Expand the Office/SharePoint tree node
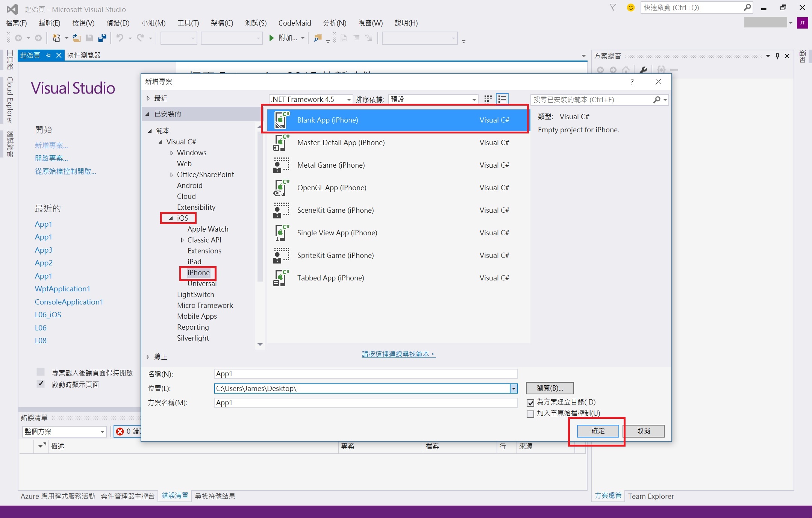Image resolution: width=812 pixels, height=518 pixels. click(x=171, y=174)
